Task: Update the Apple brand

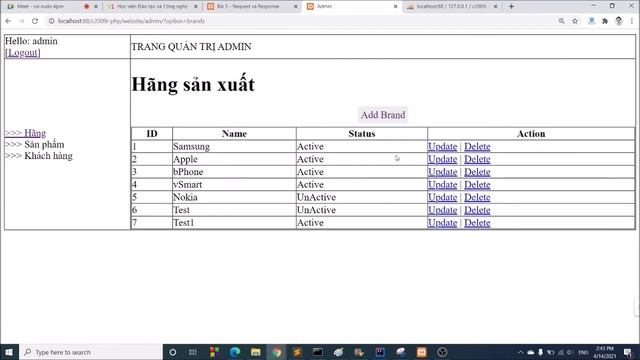Action: click(x=442, y=159)
